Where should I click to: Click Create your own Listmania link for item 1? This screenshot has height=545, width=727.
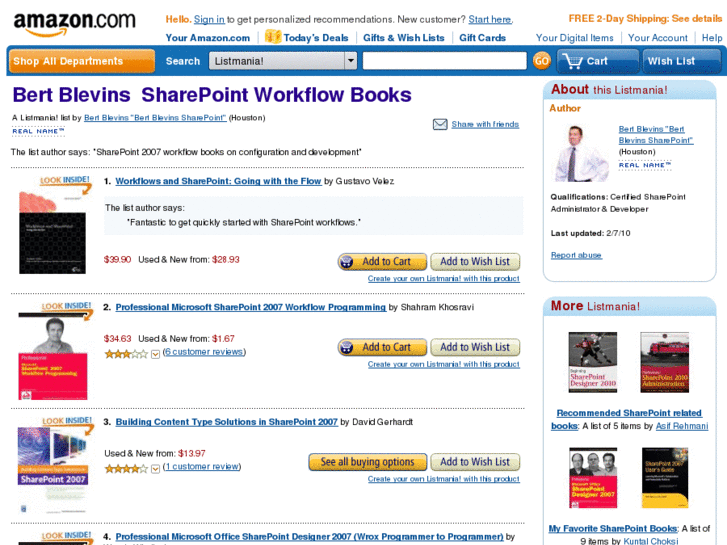coord(443,278)
